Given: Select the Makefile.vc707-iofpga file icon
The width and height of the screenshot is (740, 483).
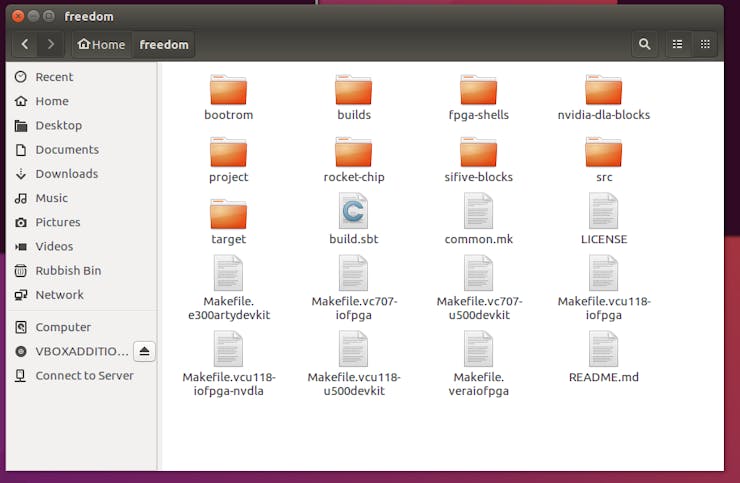Looking at the screenshot, I should [x=353, y=273].
